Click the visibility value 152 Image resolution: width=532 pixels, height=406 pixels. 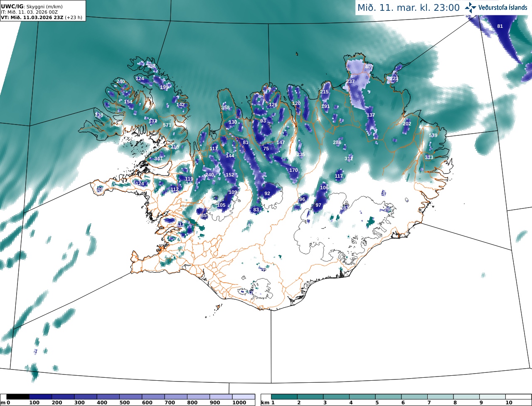click(230, 175)
